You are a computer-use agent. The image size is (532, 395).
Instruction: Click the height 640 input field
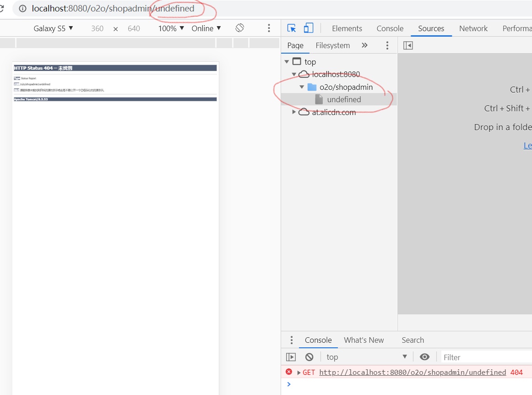(134, 28)
